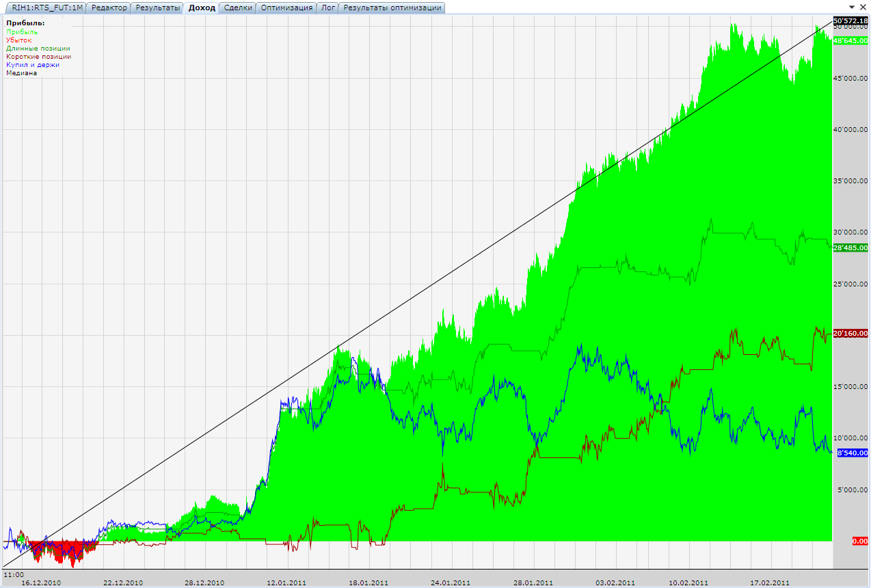
Task: Open the Результаты tab
Action: (157, 8)
